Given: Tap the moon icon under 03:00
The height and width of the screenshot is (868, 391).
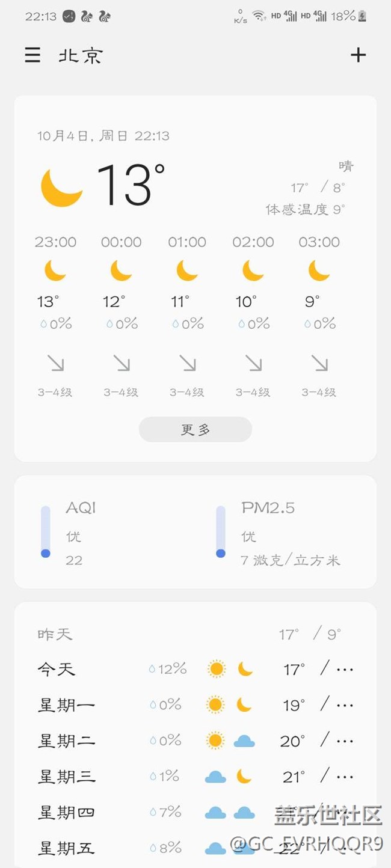Looking at the screenshot, I should (x=319, y=270).
